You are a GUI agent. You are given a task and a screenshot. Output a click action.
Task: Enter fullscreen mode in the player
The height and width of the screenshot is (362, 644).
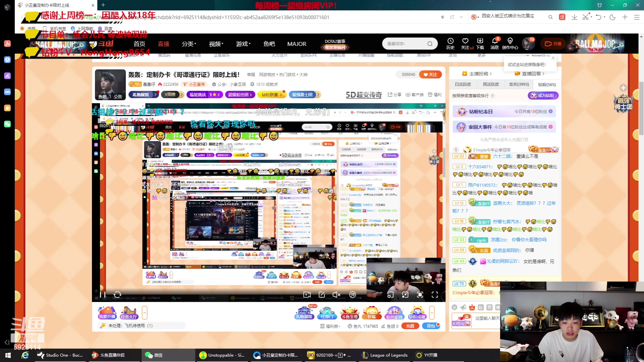[435, 295]
